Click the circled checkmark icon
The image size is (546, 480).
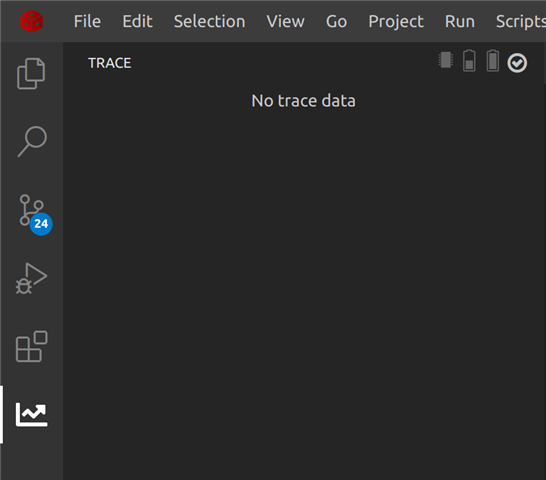pos(517,63)
